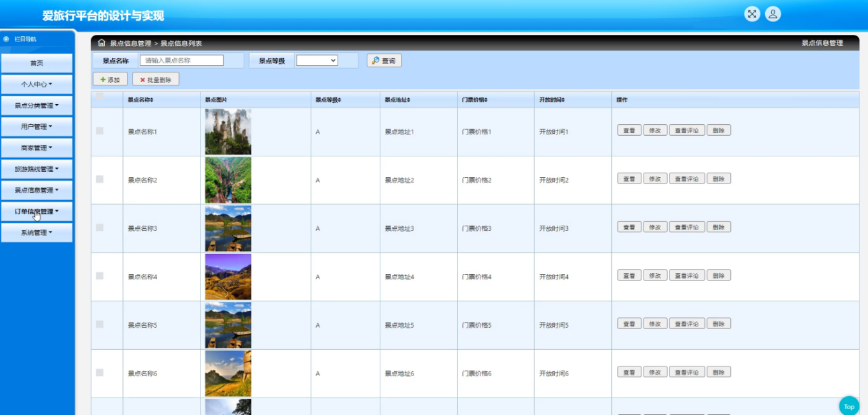Image resolution: width=868 pixels, height=415 pixels.
Task: Check the checkbox for 景点名称2 row
Action: click(100, 179)
